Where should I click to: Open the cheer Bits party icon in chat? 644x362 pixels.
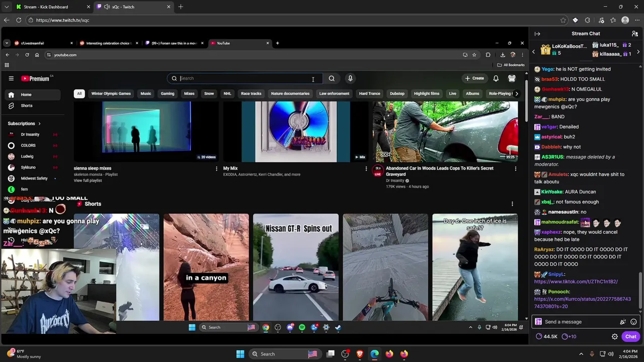pyautogui.click(x=623, y=322)
